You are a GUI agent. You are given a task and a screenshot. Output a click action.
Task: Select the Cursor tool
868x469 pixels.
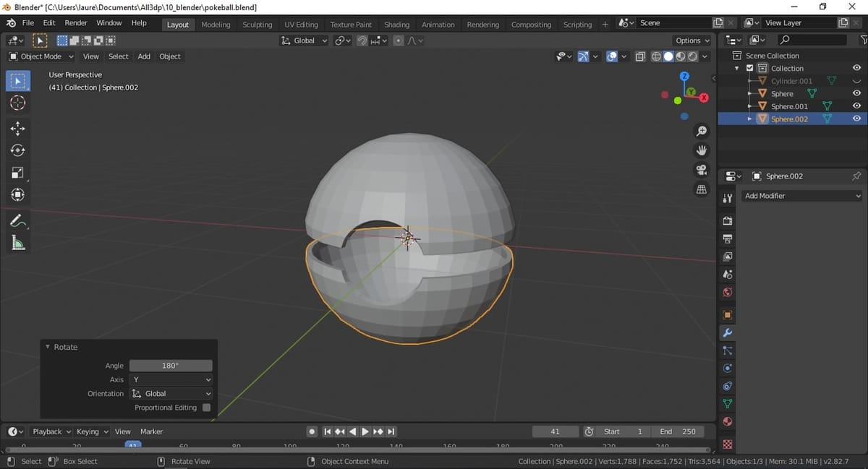(18, 103)
